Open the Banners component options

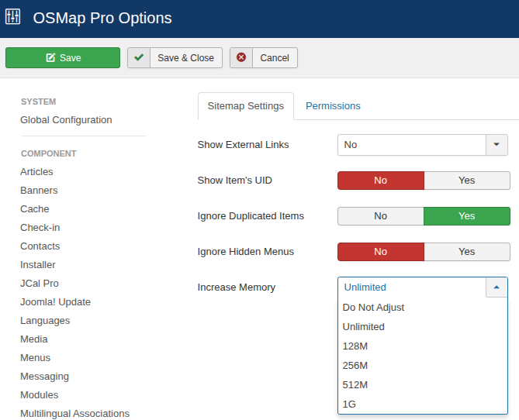click(x=39, y=191)
